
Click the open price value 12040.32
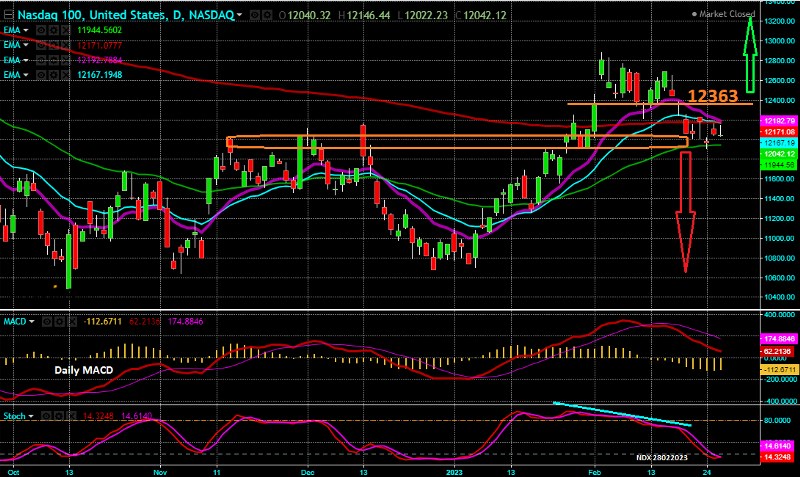pos(309,15)
